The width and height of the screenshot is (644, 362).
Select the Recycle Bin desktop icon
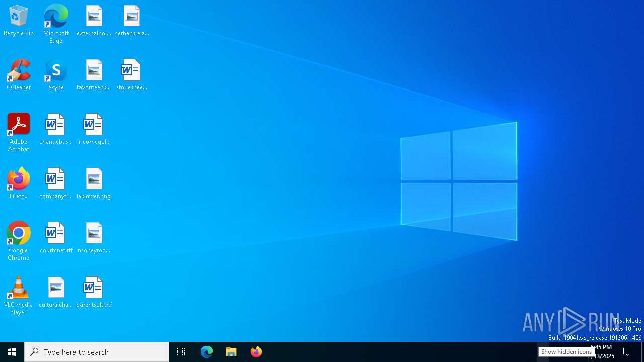[19, 21]
